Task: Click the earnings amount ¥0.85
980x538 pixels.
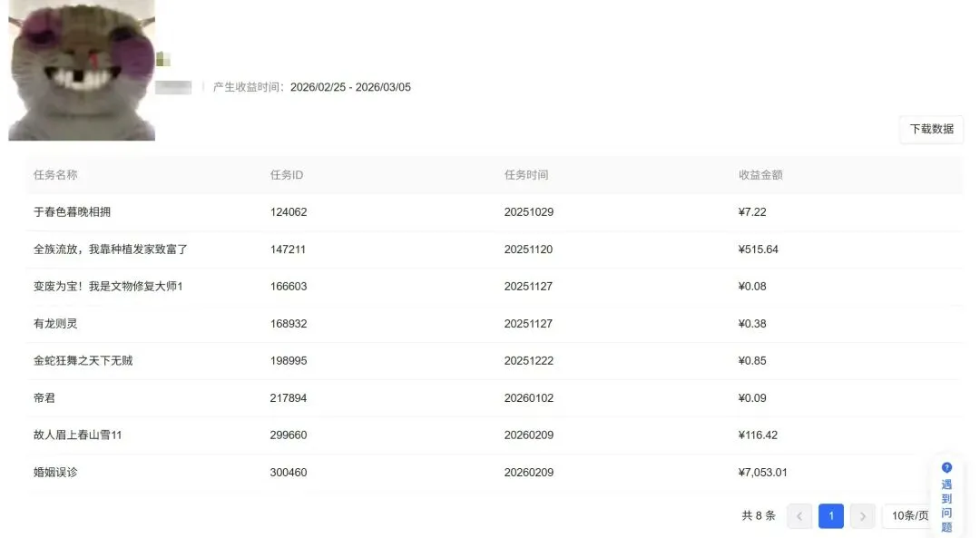Action: tap(752, 360)
